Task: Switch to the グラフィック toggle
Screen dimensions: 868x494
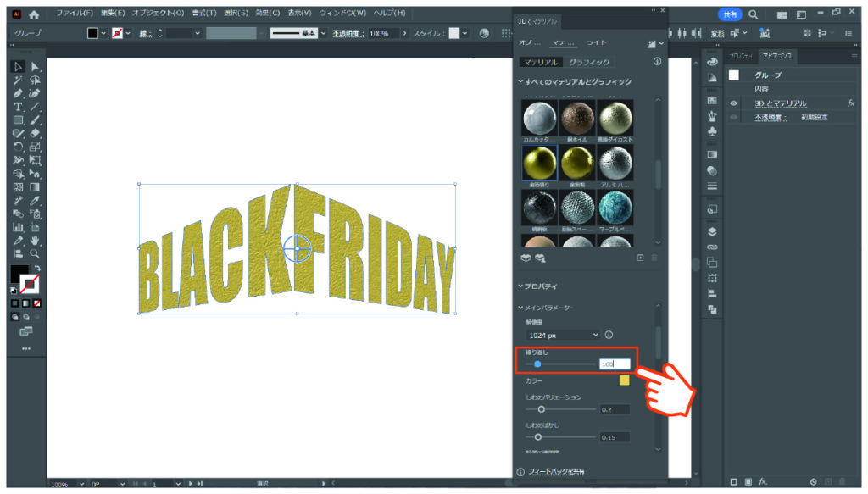Action: [588, 62]
